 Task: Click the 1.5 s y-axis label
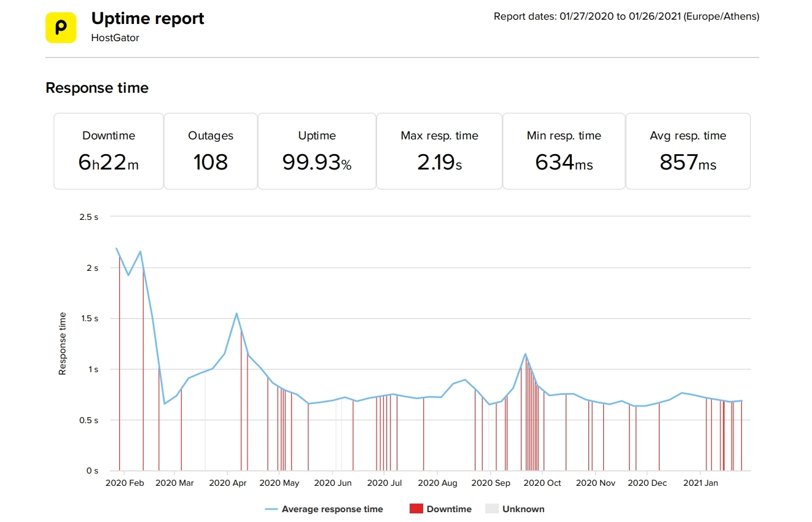pos(90,319)
